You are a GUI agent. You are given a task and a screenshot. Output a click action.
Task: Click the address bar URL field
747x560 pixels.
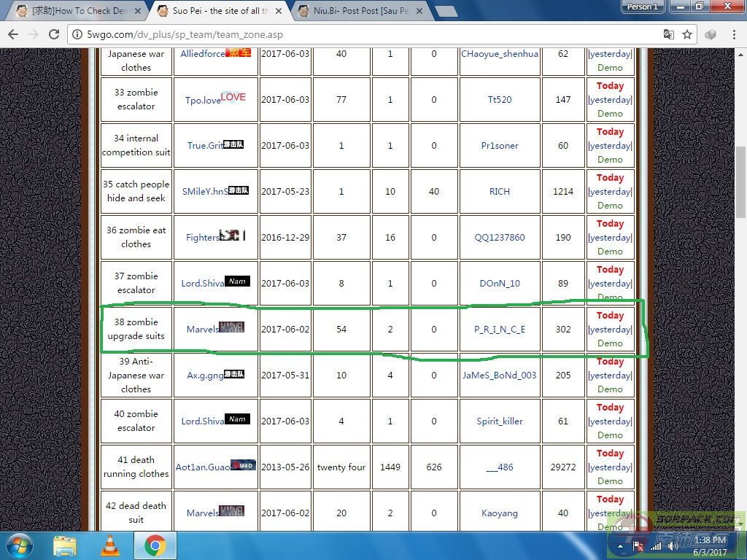[x=365, y=34]
